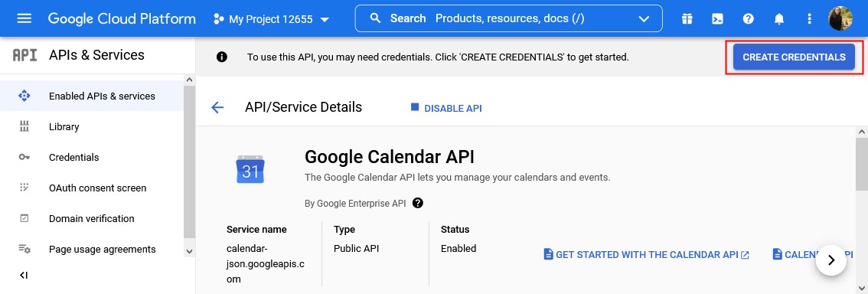Click help icon next to Google Enterprise API
This screenshot has width=868, height=294.
[418, 203]
